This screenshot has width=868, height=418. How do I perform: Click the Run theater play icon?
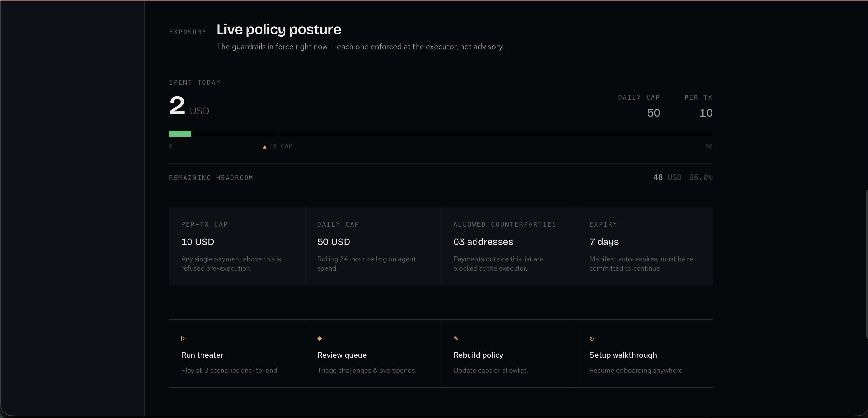pyautogui.click(x=183, y=339)
